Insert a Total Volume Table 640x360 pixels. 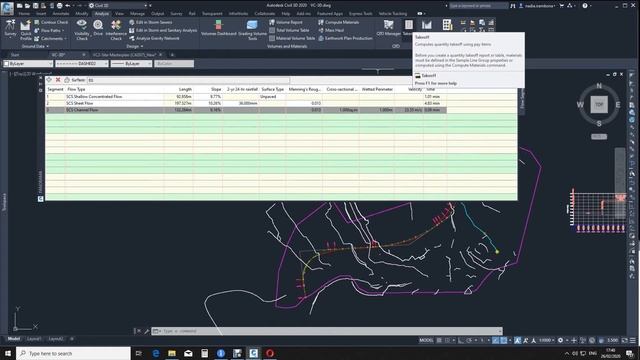(289, 30)
